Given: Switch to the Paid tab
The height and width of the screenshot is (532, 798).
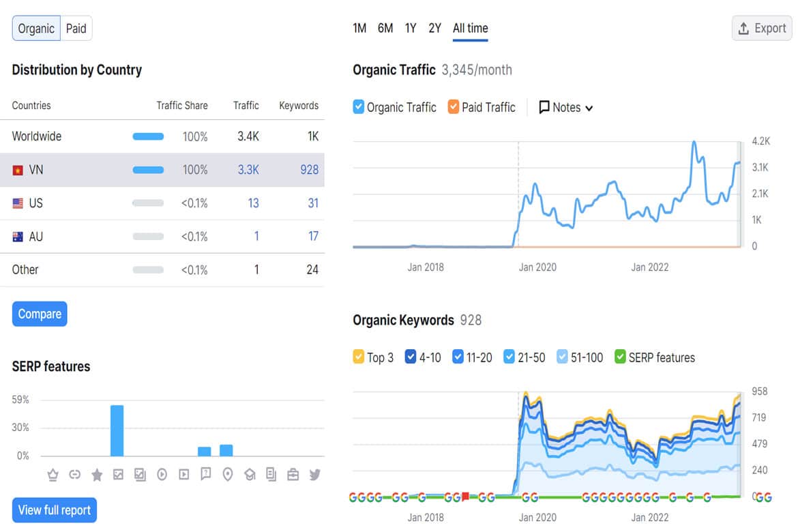Looking at the screenshot, I should pos(76,29).
